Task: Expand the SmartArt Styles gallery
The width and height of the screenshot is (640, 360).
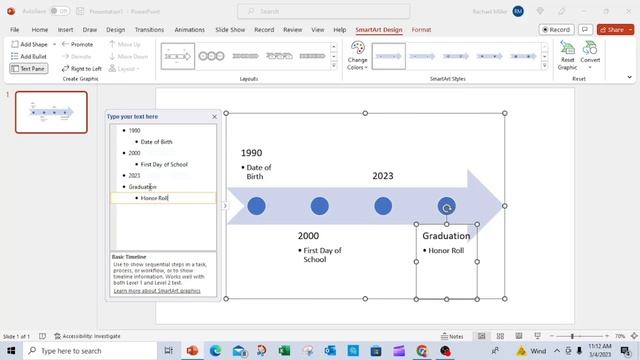Action: pos(544,65)
